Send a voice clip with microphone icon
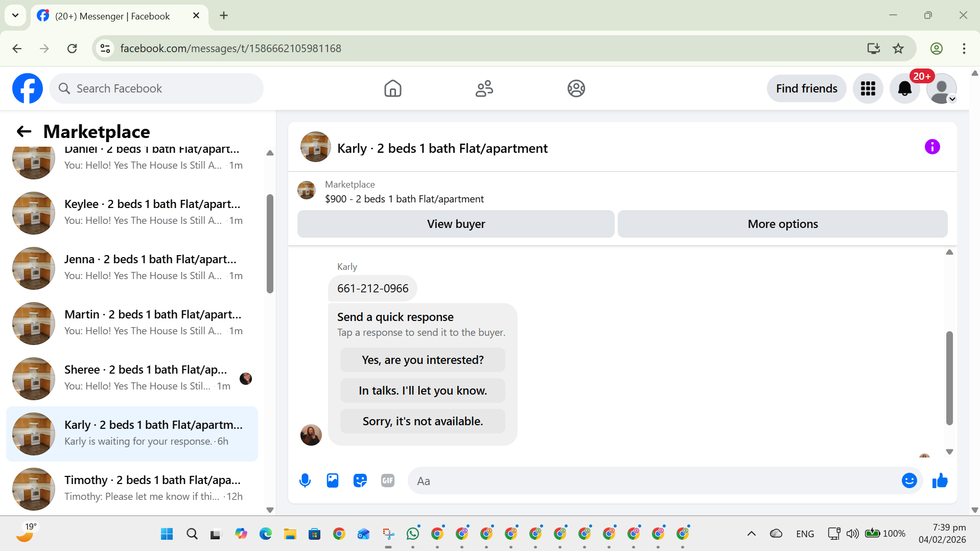The height and width of the screenshot is (551, 980). [x=305, y=480]
